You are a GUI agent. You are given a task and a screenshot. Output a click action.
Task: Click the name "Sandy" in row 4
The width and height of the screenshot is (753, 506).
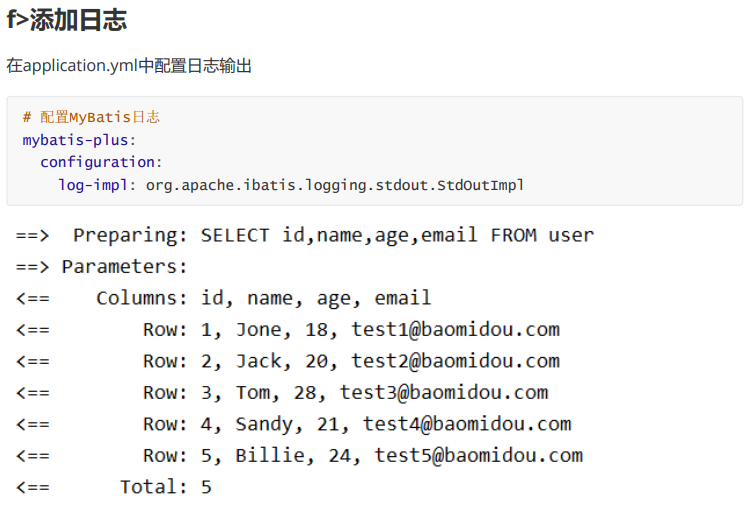[264, 424]
